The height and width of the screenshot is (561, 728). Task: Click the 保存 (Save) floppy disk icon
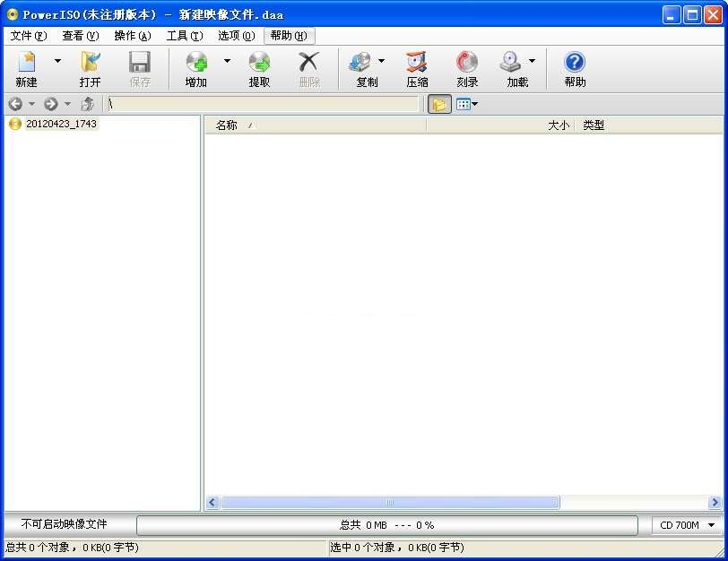140,62
